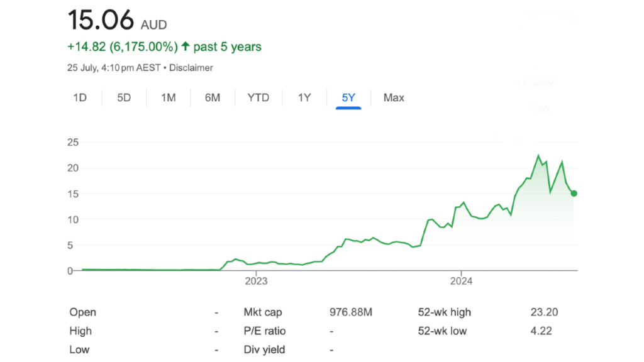Click the Mkt cap label

(x=263, y=312)
